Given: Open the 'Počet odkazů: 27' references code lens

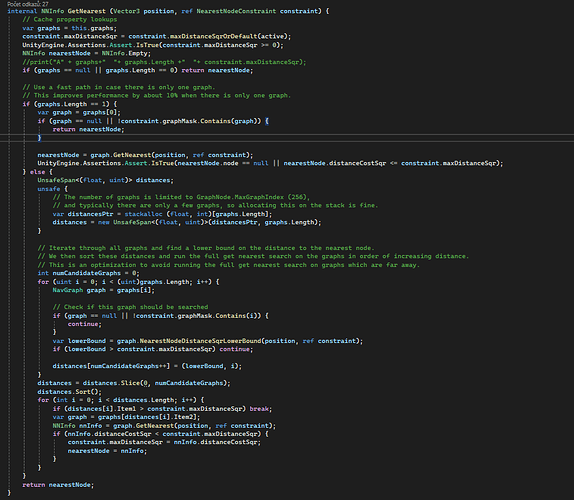Looking at the screenshot, I should tap(28, 4).
